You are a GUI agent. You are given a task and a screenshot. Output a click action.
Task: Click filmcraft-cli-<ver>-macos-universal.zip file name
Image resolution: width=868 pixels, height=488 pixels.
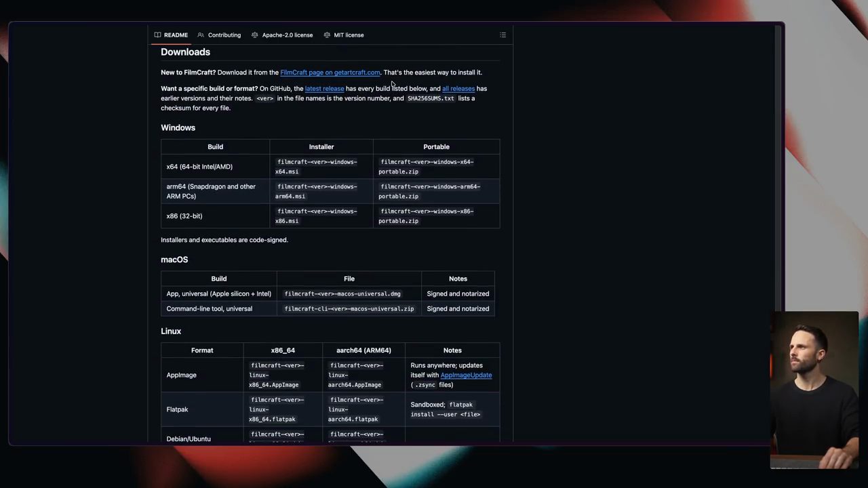point(349,309)
